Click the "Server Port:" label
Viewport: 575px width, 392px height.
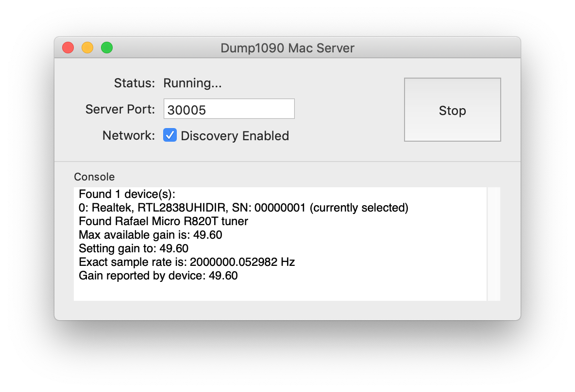120,109
